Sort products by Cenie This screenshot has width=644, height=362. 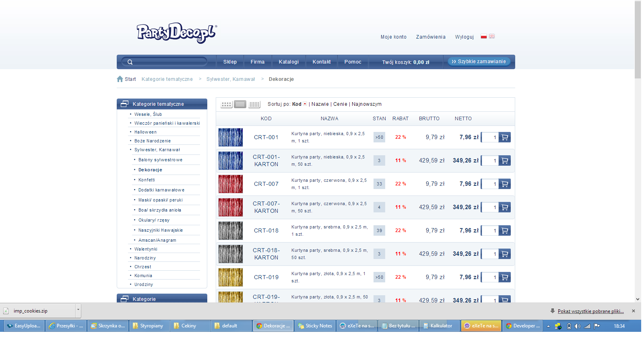(340, 104)
